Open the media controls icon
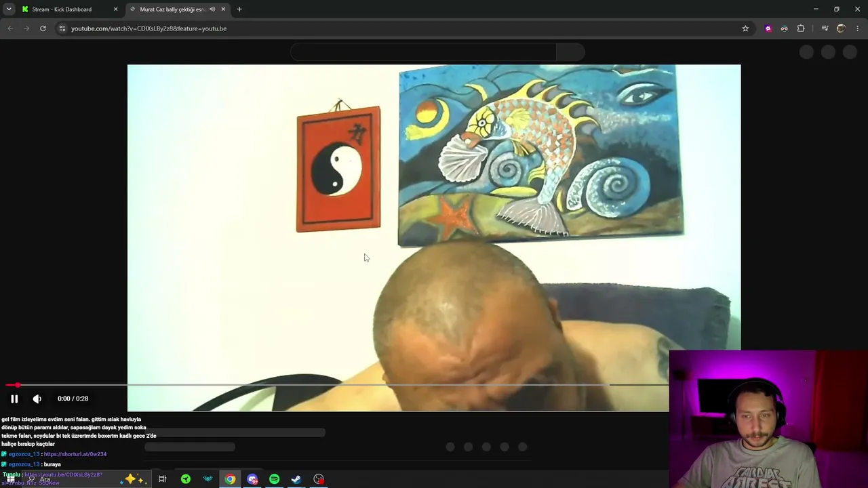 pyautogui.click(x=825, y=28)
